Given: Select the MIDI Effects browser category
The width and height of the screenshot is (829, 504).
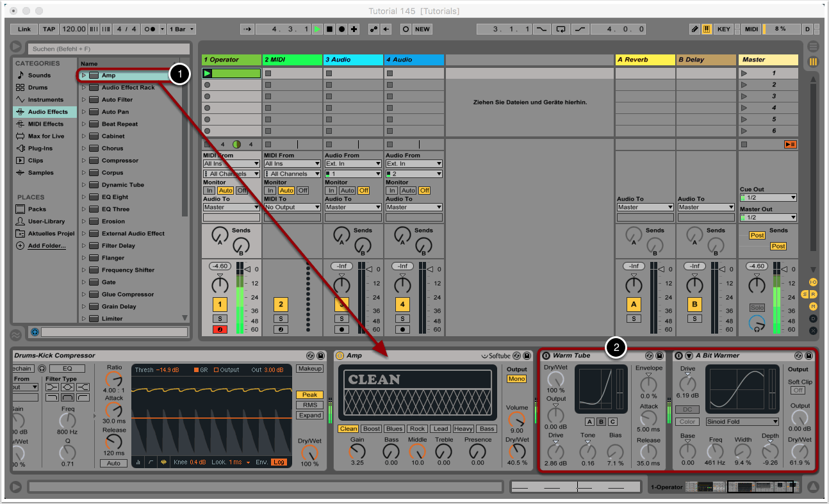Looking at the screenshot, I should (x=45, y=124).
